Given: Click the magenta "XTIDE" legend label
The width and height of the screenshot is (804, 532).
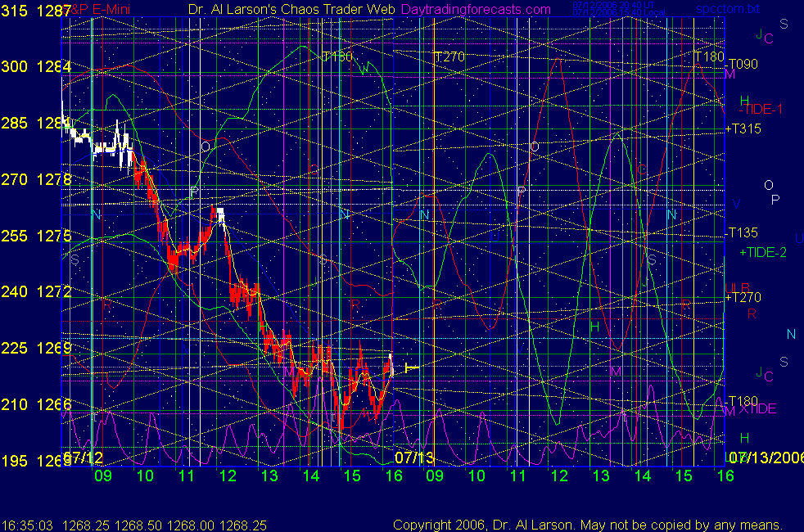Looking at the screenshot, I should click(x=757, y=409).
